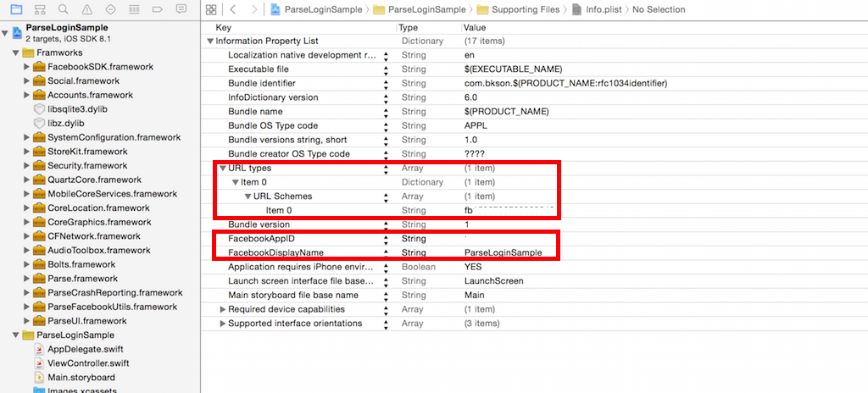The height and width of the screenshot is (393, 868).
Task: Open the Project navigator folder icon
Action: [17, 9]
